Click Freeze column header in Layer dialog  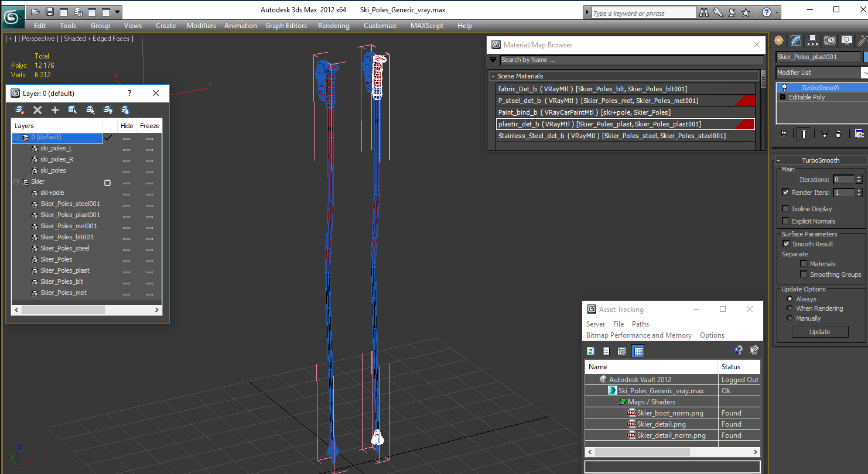point(149,126)
